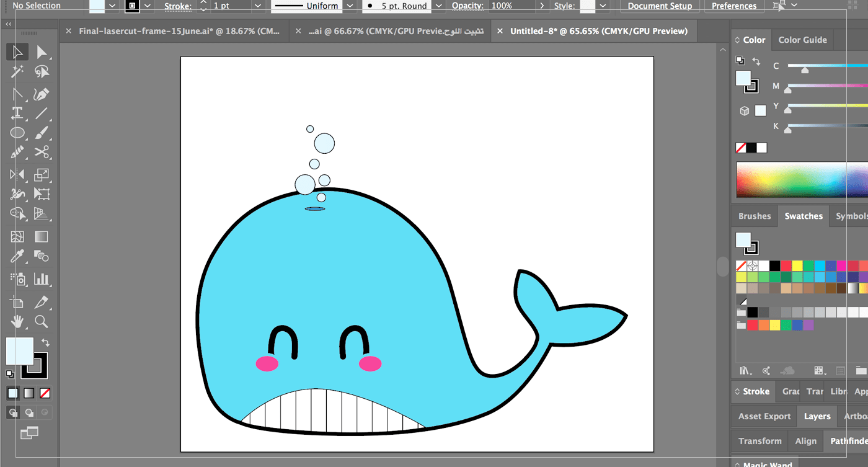Switch to Untitled-8 document tab
The height and width of the screenshot is (467, 868).
(x=598, y=31)
